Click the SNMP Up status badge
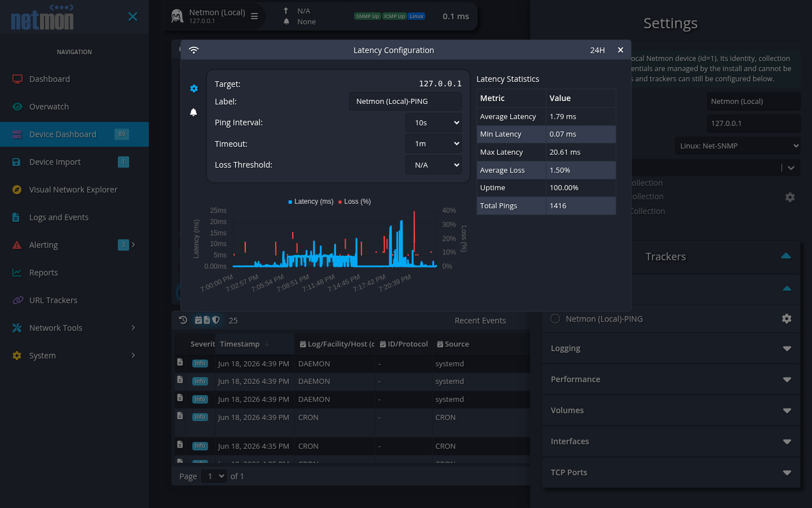Screen dimensions: 812x508 367,16
